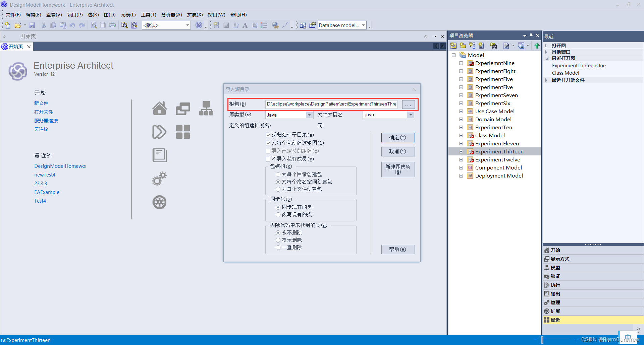Viewport: 644px width, 345px height.
Task: Click the browse ellipsis button for root package
Action: tap(408, 104)
